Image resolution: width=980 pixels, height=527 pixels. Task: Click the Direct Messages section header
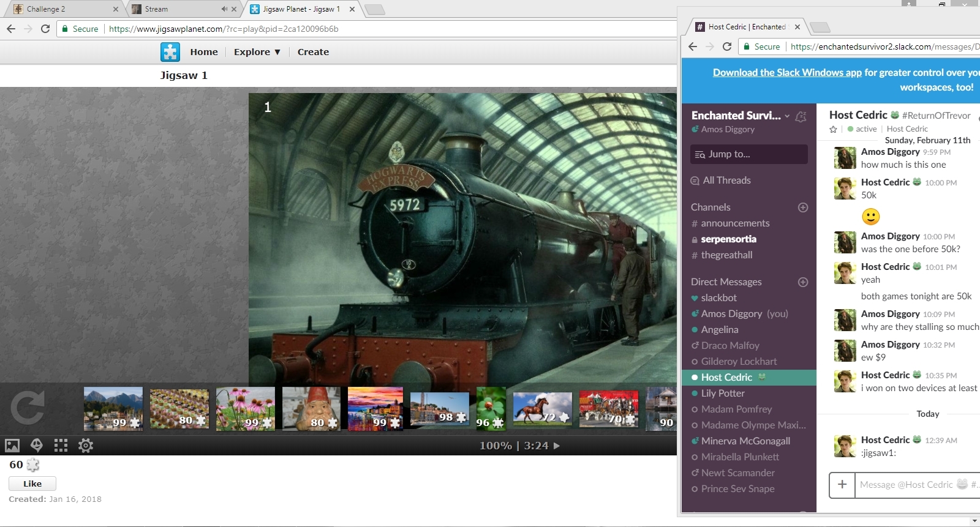726,282
